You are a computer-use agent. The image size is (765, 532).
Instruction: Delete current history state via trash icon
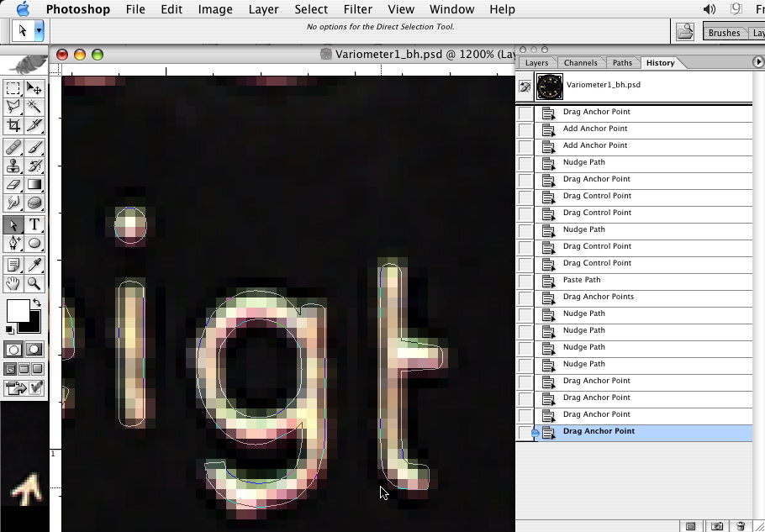[741, 526]
